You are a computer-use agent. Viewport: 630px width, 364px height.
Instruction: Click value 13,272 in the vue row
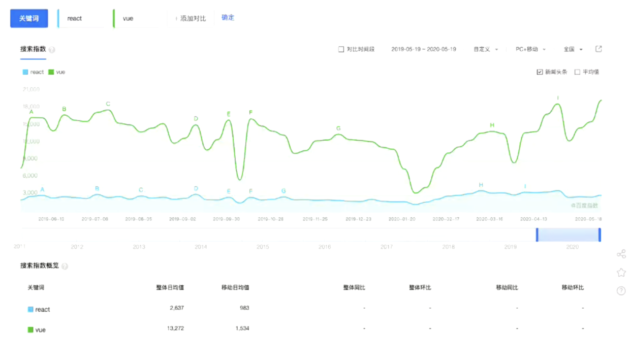click(175, 328)
